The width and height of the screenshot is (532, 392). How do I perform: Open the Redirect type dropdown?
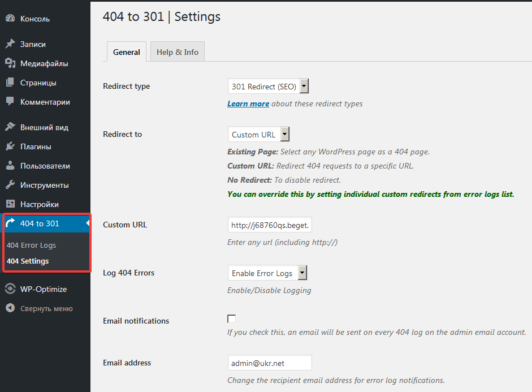click(268, 86)
